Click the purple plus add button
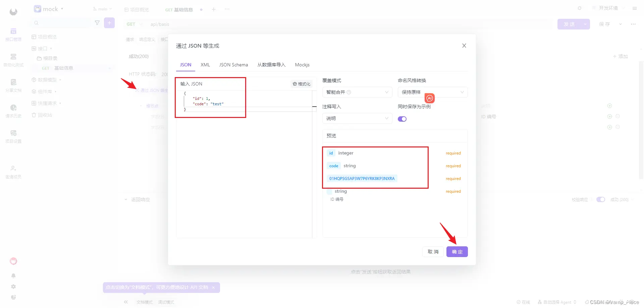 coord(109,23)
